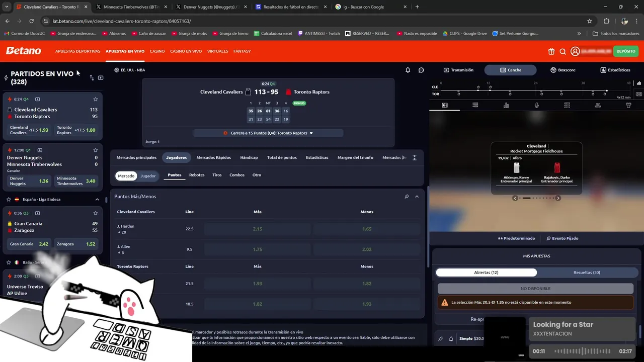Screen dimensions: 644x362
Task: Open the court icon beside the timeline
Action: point(639,94)
